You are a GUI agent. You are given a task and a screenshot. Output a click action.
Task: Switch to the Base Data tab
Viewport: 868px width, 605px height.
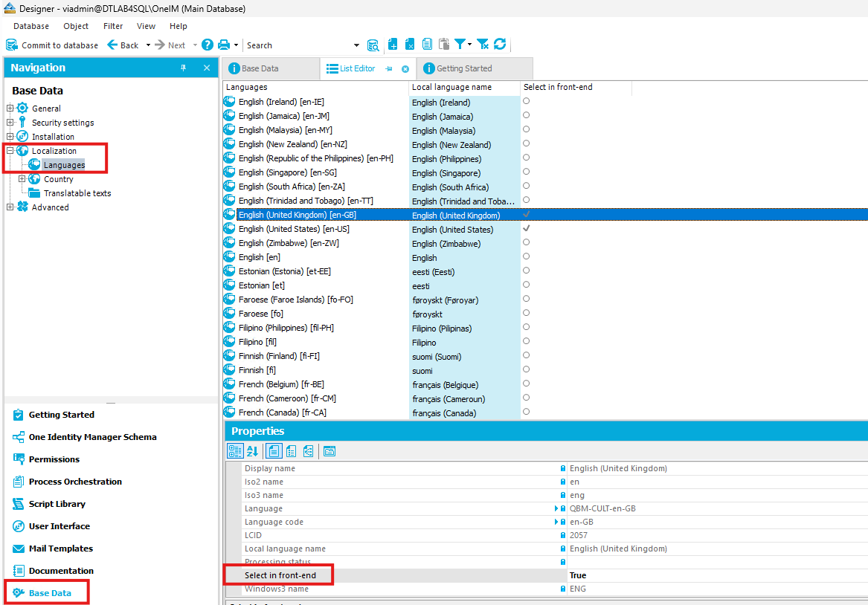click(271, 68)
